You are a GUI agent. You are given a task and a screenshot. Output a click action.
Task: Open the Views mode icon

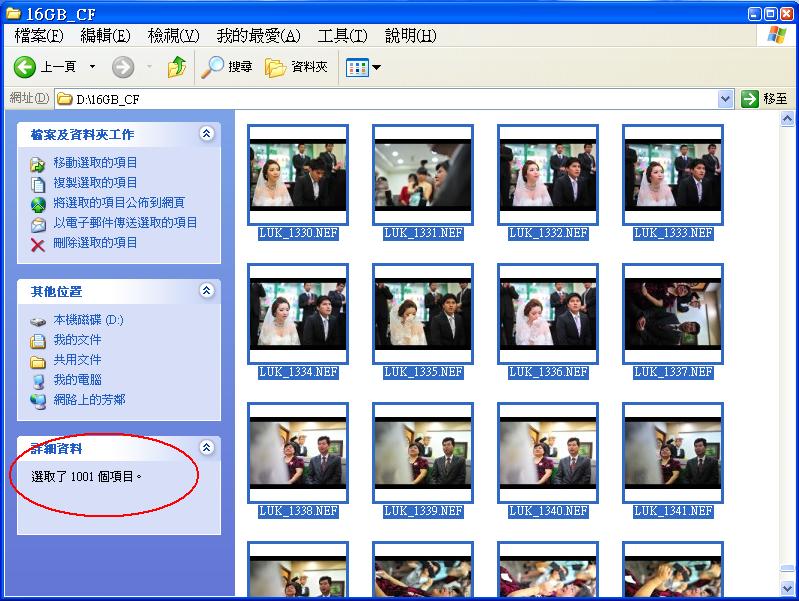point(357,67)
